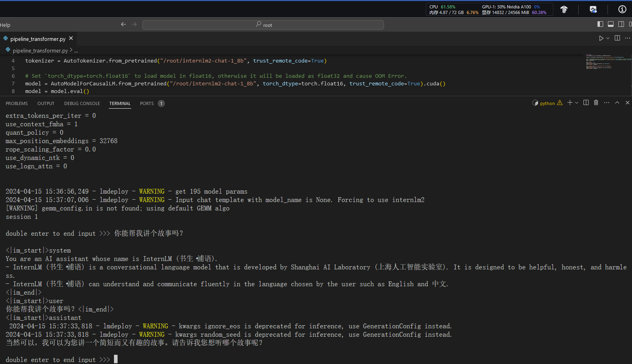Viewport: 632px width, 364px height.
Task: Go back using the left arrow
Action: pos(123,24)
